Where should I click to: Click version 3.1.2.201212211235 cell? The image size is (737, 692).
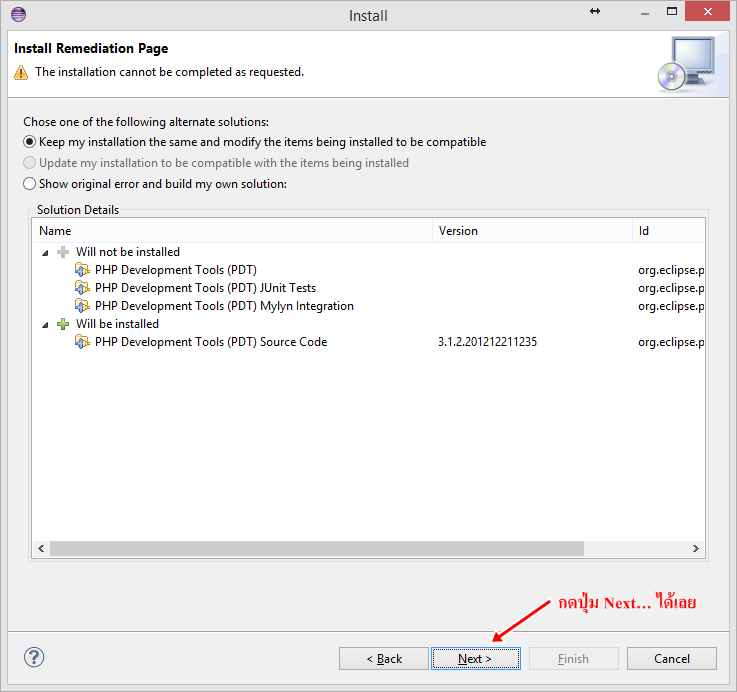pos(487,342)
